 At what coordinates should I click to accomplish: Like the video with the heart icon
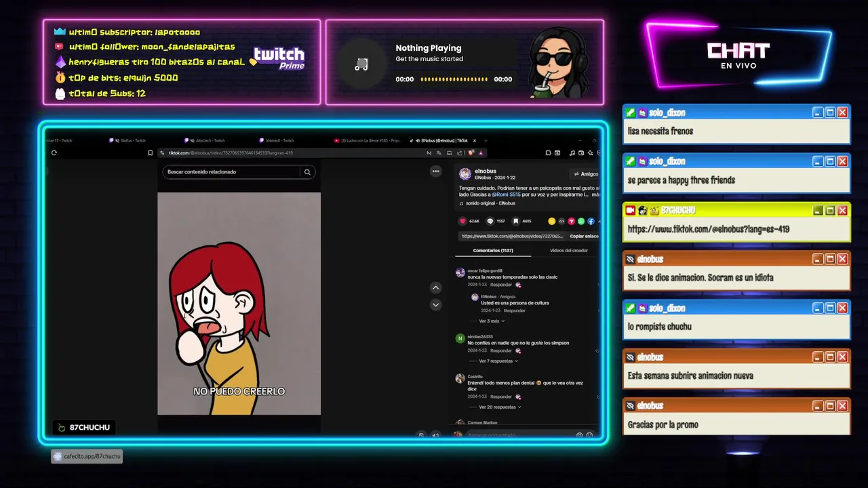pos(463,221)
